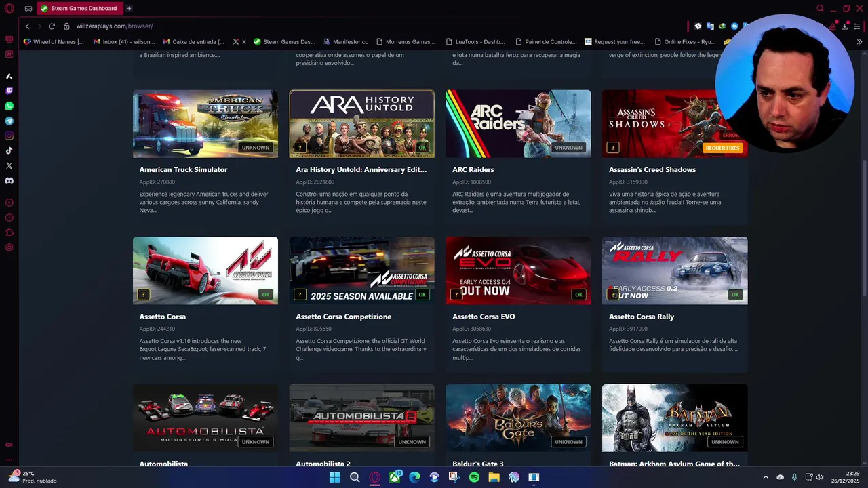The image size is (868, 488).
Task: Open Twitch in the sidebar
Action: click(9, 91)
